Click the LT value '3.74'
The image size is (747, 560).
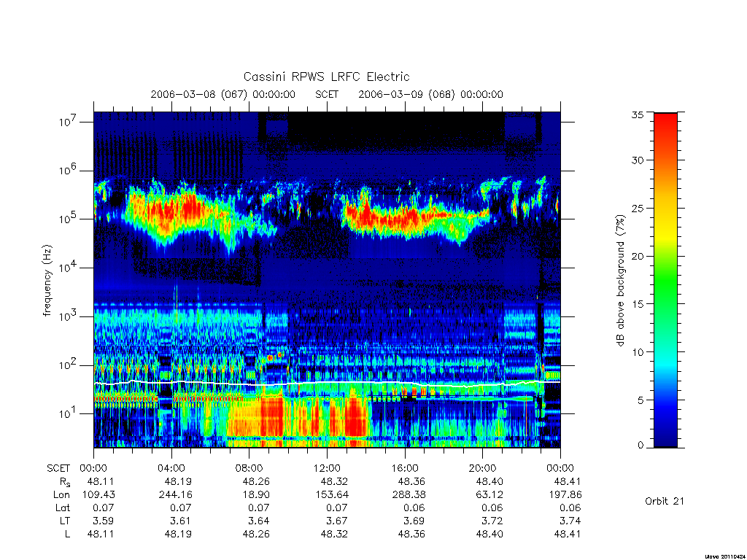[x=570, y=521]
